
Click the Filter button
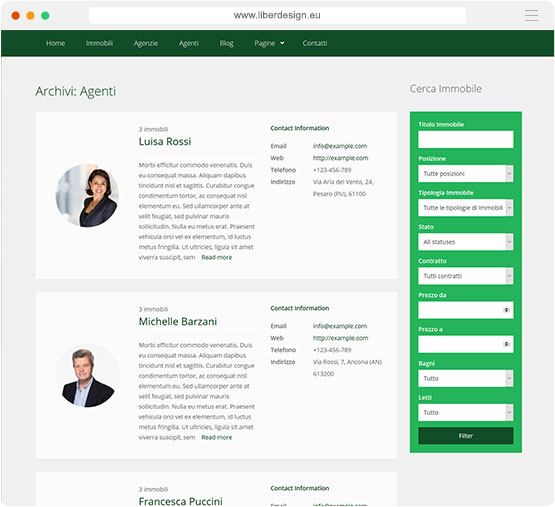[x=465, y=436]
